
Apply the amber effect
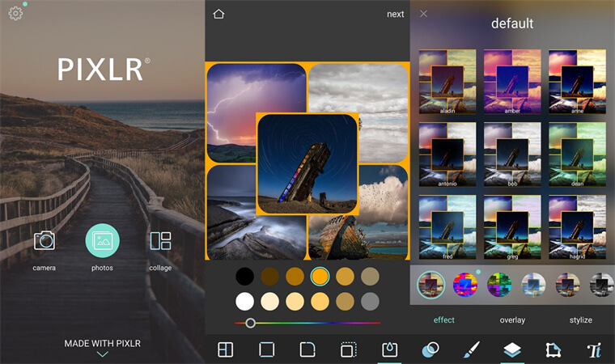click(512, 82)
